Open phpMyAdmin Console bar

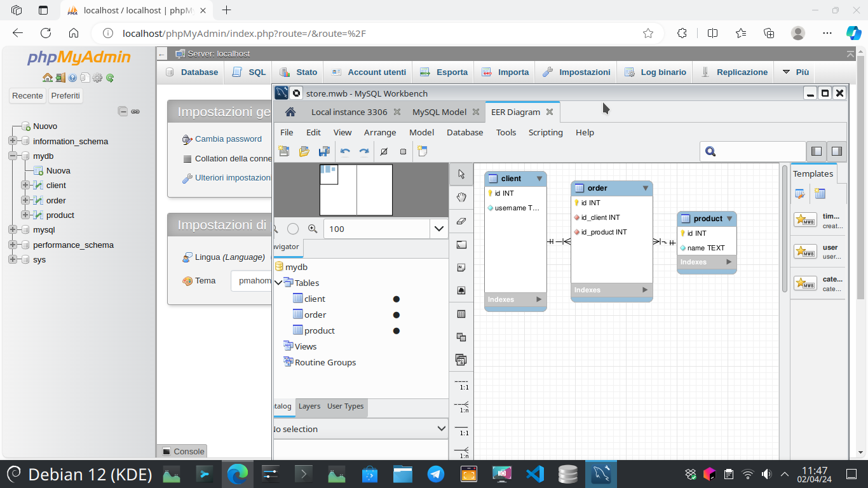click(183, 451)
